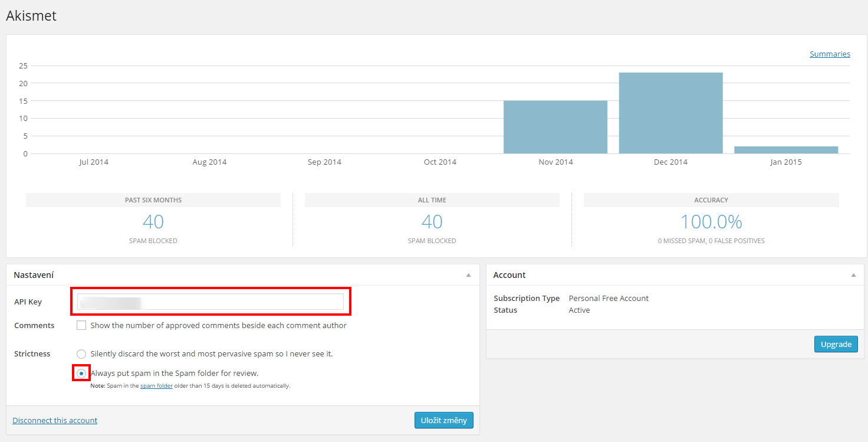Click the Jul 2014 axis label
The width and height of the screenshot is (868, 442).
coord(94,162)
